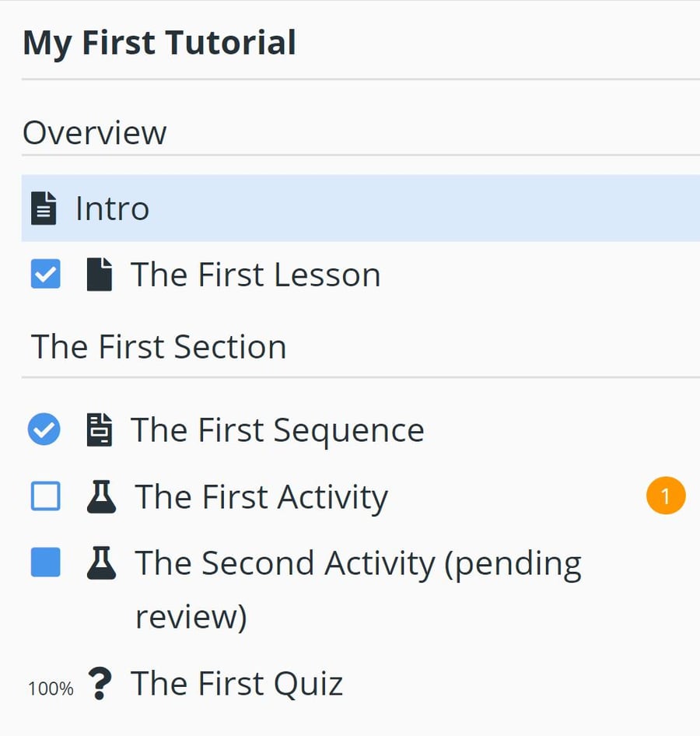Open The First Lesson
Viewport: 700px width, 736px height.
pyautogui.click(x=254, y=274)
